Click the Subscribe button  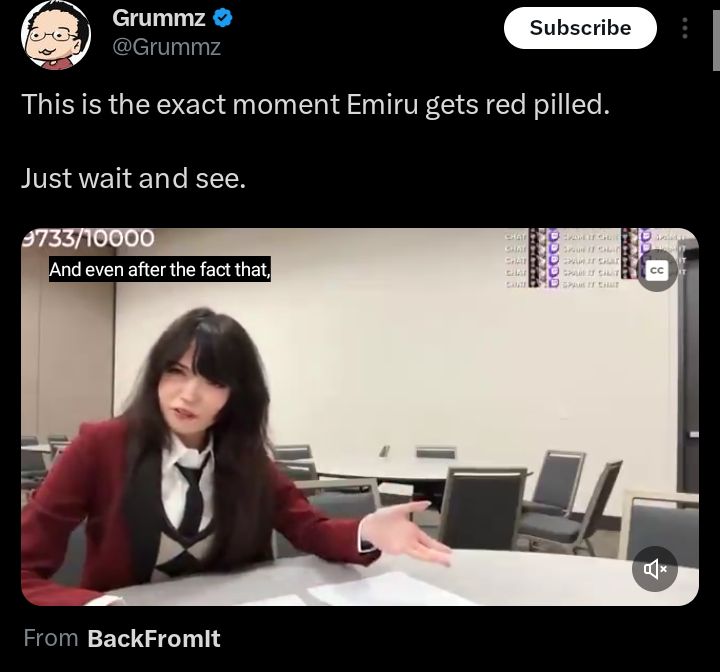coord(580,28)
